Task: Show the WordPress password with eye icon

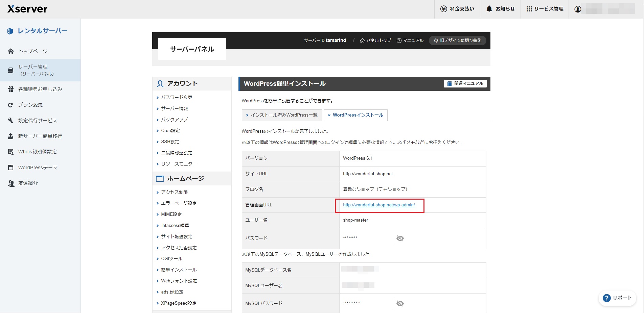Action: 400,238
